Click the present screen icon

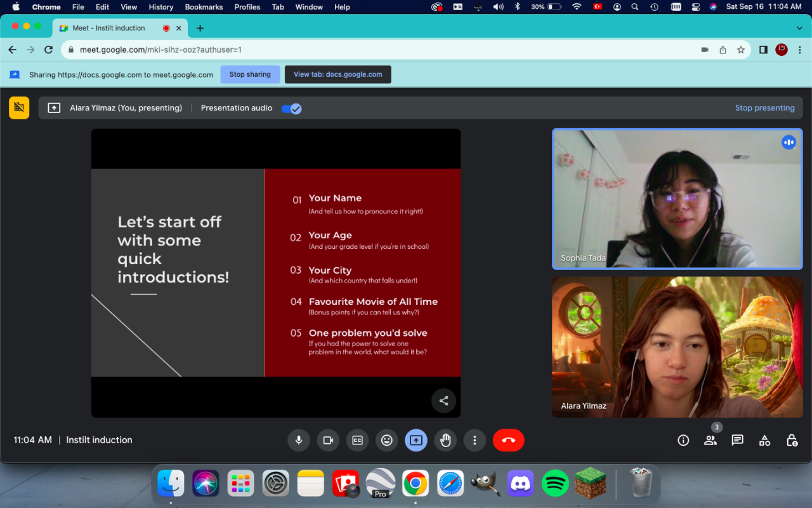(416, 440)
